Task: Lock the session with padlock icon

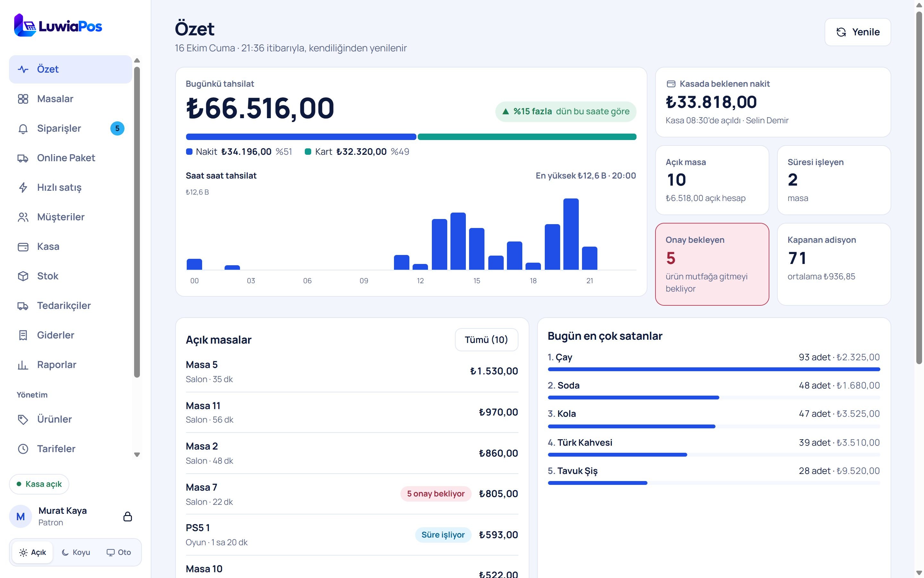Action: [x=127, y=516]
